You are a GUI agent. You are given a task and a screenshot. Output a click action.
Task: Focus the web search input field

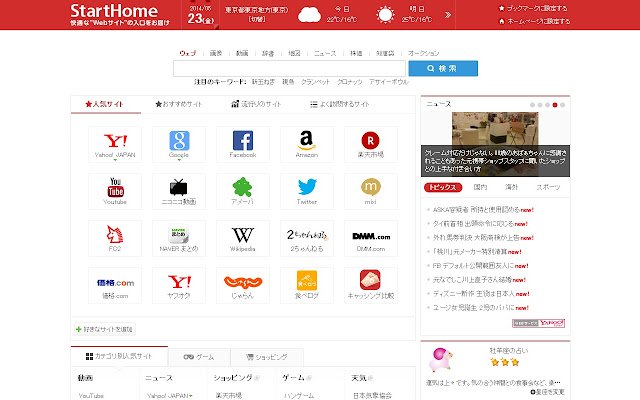289,69
